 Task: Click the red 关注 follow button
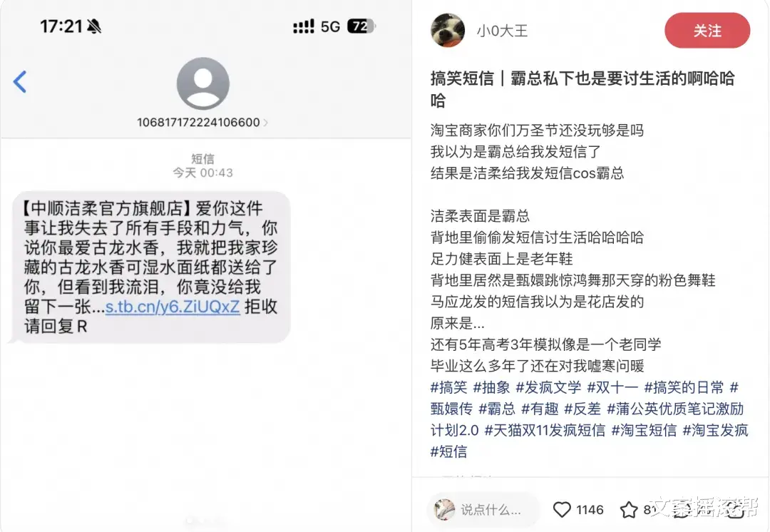[x=707, y=31]
